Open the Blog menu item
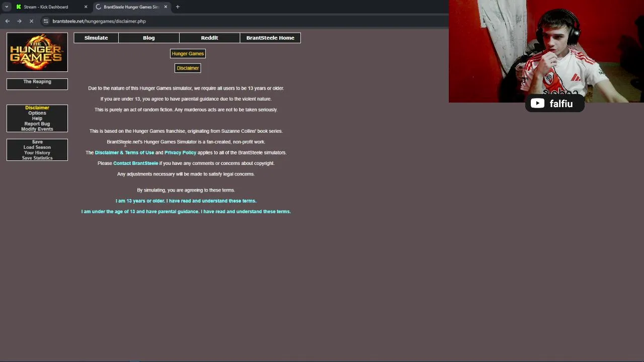Image resolution: width=644 pixels, height=362 pixels. [148, 38]
